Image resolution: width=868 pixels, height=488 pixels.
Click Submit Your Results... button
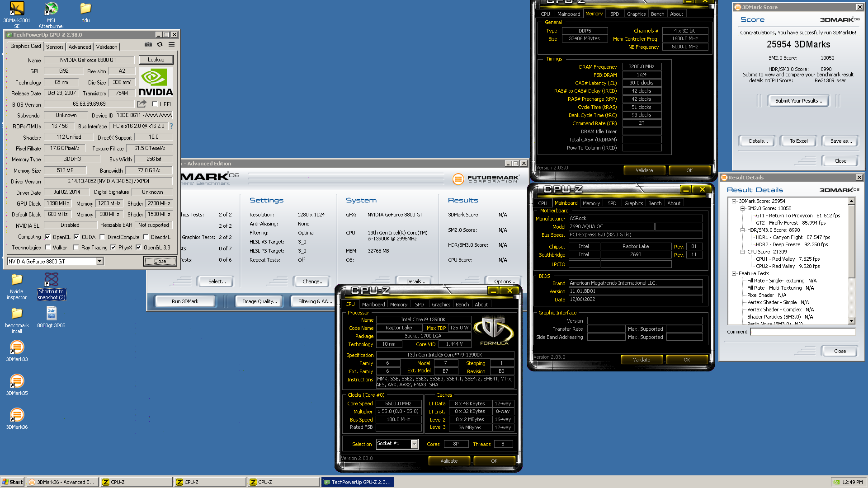coord(798,101)
